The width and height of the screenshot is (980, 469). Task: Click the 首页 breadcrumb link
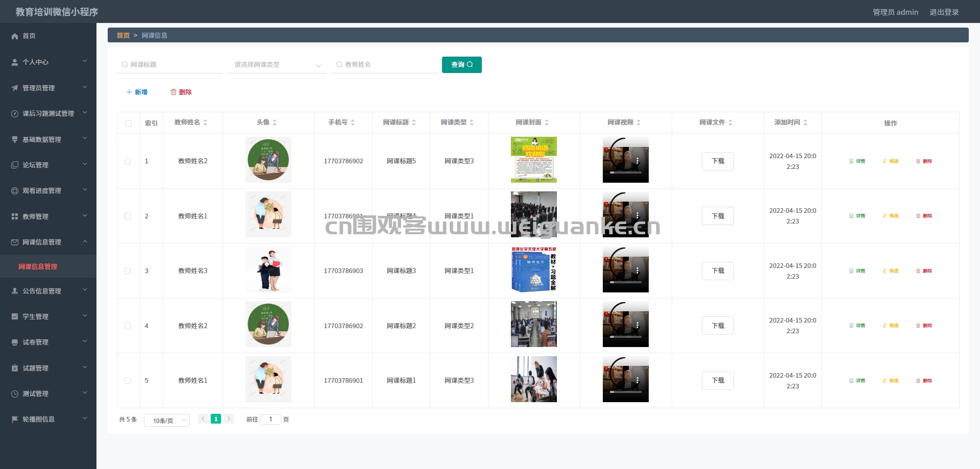(123, 35)
